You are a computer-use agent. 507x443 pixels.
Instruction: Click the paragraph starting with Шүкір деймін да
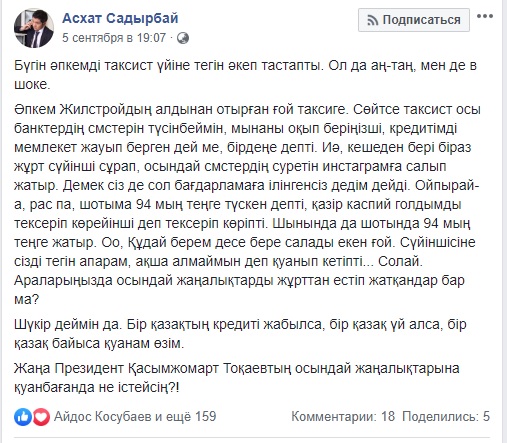240,334
